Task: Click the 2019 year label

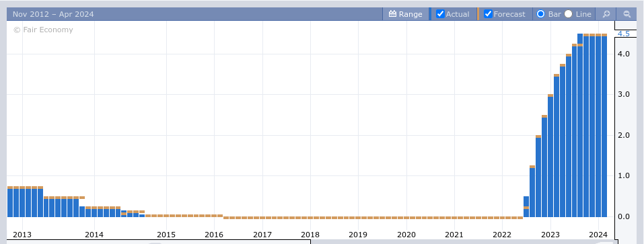Action: click(358, 235)
